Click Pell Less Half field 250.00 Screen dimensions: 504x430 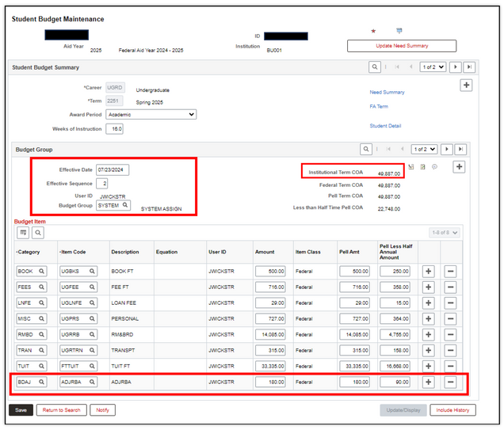[x=395, y=271]
